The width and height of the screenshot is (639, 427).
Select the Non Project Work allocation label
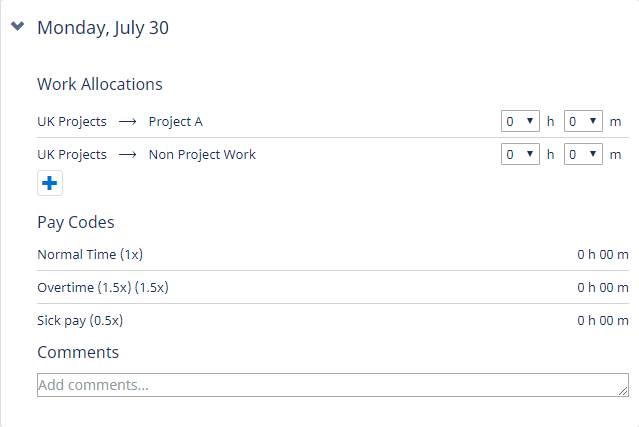click(x=202, y=155)
